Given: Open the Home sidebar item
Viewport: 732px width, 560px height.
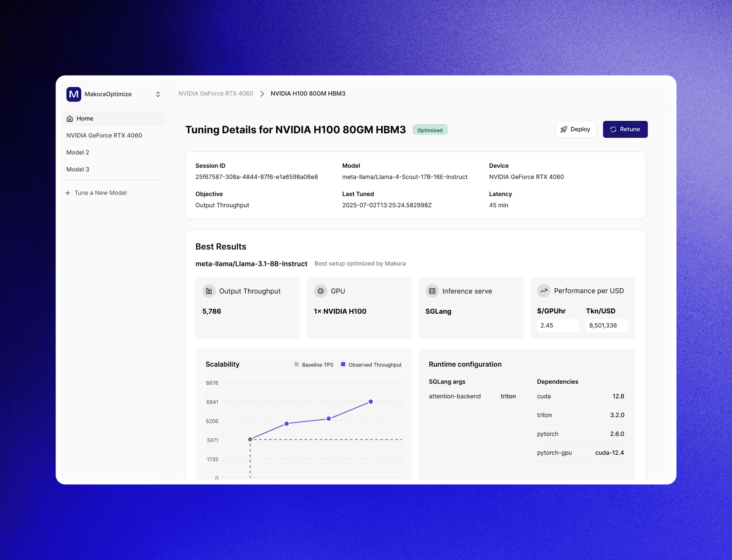Looking at the screenshot, I should point(114,118).
